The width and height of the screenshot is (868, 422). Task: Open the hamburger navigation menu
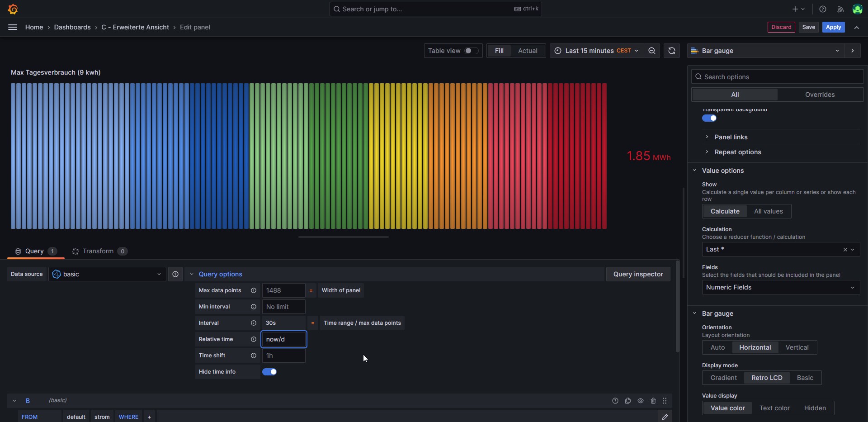(13, 27)
